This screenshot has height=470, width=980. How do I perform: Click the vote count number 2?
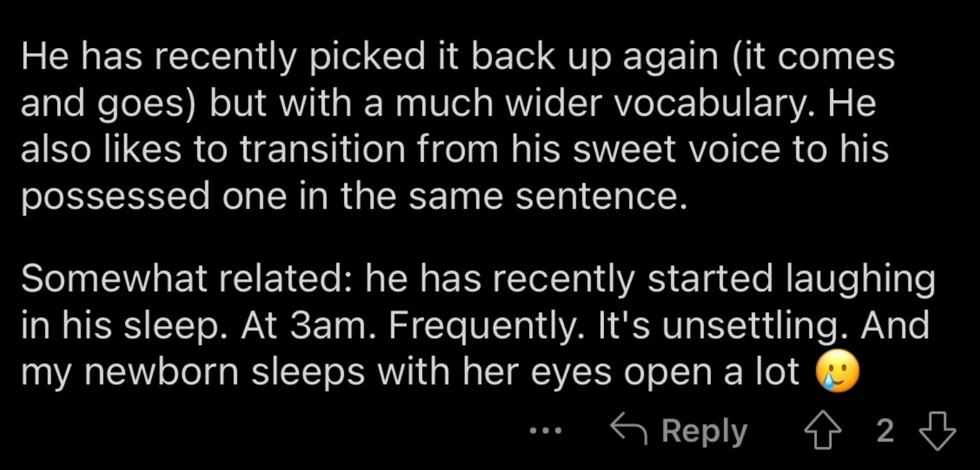click(885, 431)
